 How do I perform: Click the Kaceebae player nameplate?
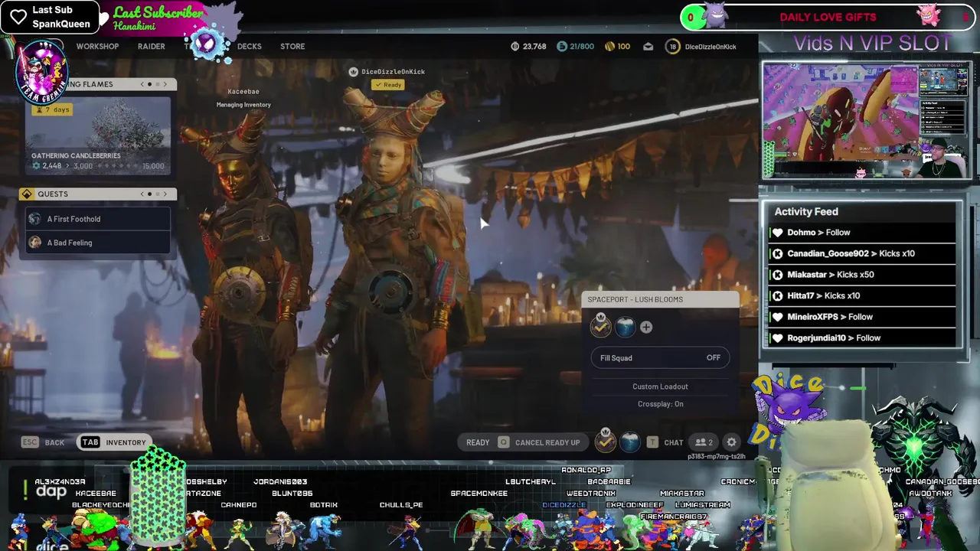click(243, 92)
